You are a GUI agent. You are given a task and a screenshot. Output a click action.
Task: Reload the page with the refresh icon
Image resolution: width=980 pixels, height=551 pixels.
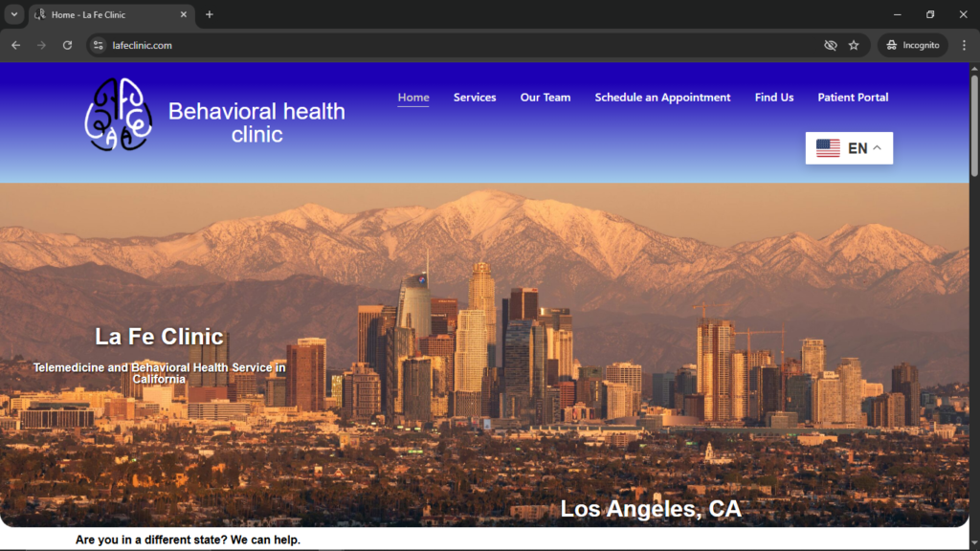tap(67, 45)
